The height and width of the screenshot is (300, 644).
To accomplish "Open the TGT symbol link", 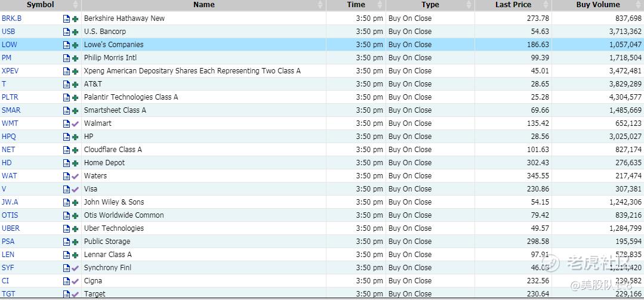I will point(8,294).
